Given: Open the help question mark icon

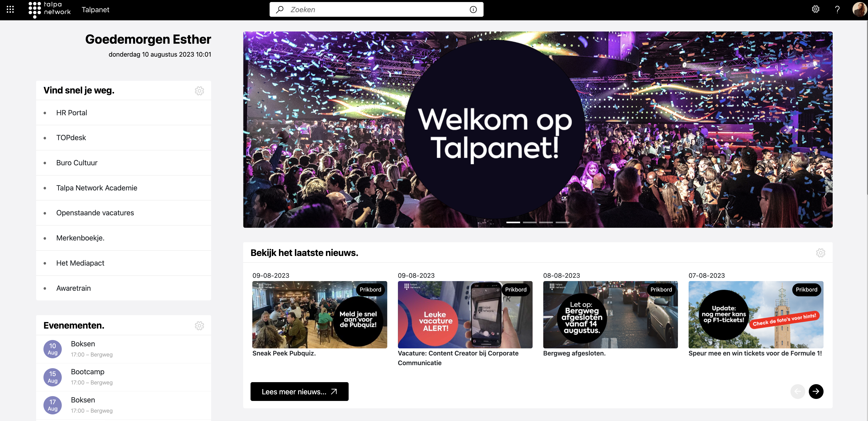Looking at the screenshot, I should [x=837, y=9].
